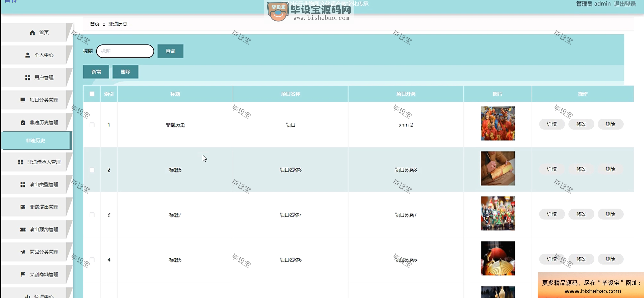Click the flag icon beside 文创商城管理

(23, 274)
